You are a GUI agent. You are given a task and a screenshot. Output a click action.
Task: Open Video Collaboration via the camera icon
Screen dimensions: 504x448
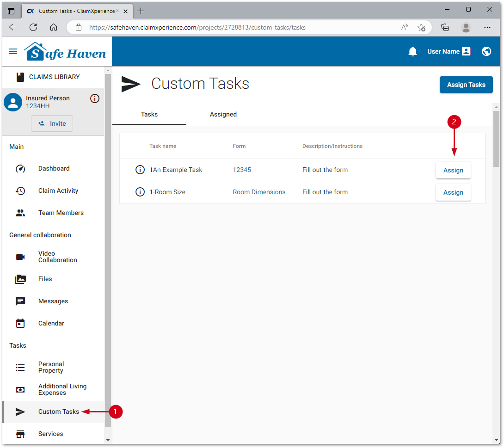pyautogui.click(x=20, y=257)
